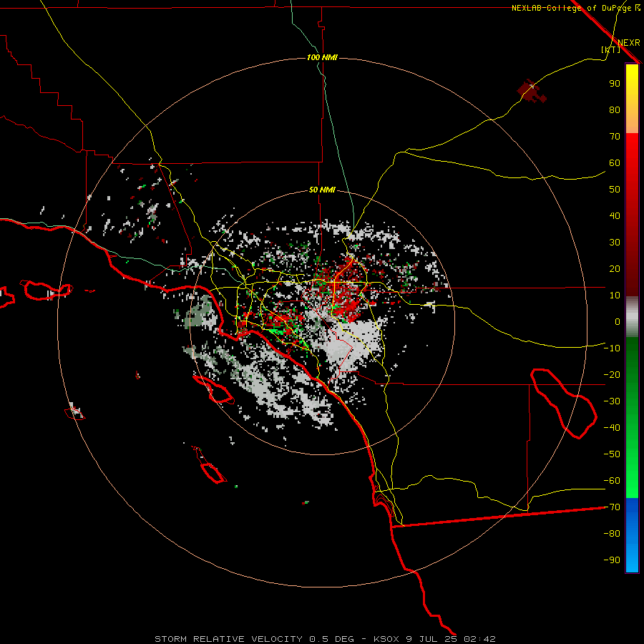Click the -20 value on the velocity scale

612,374
